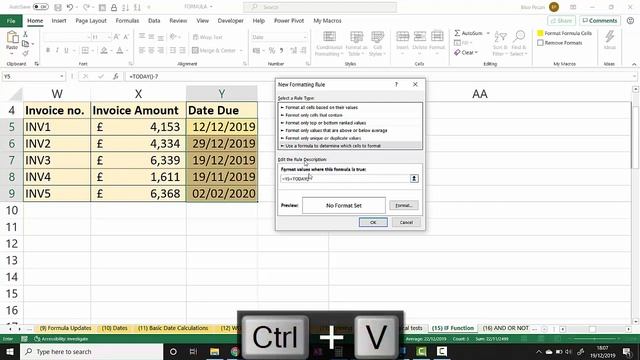Click the Insert Function fx icon
This screenshot has height=360, width=640.
116,76
